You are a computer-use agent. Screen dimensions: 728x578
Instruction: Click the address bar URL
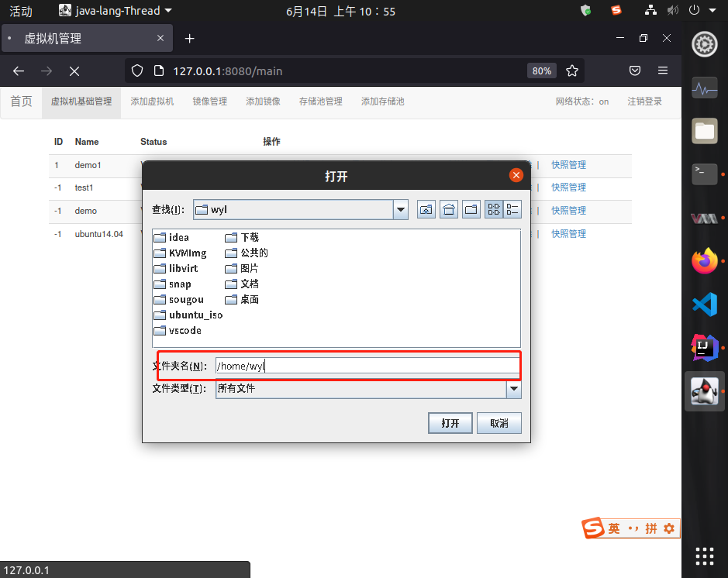coord(227,71)
